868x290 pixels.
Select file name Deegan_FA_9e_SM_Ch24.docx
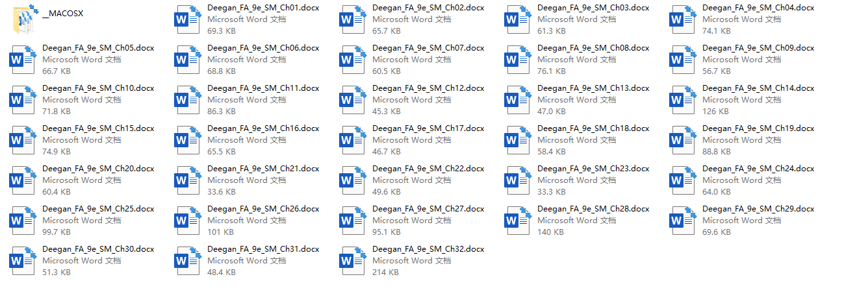758,169
